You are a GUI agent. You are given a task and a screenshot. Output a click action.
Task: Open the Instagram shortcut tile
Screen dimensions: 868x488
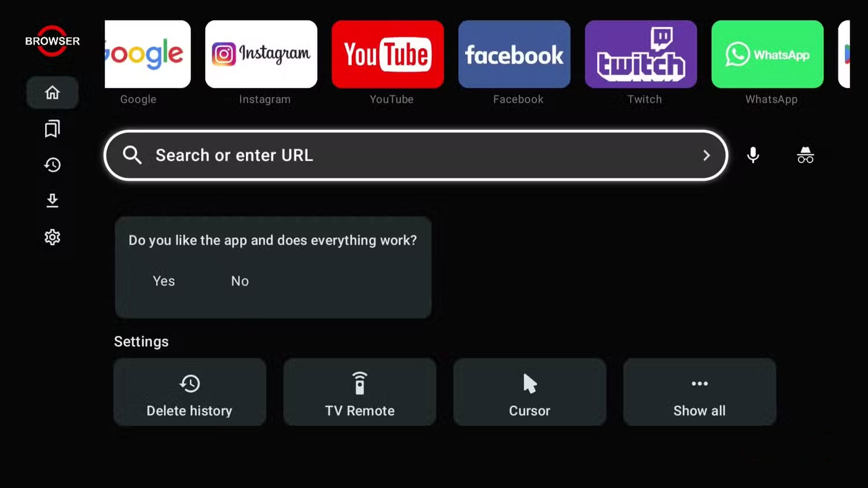(x=261, y=54)
